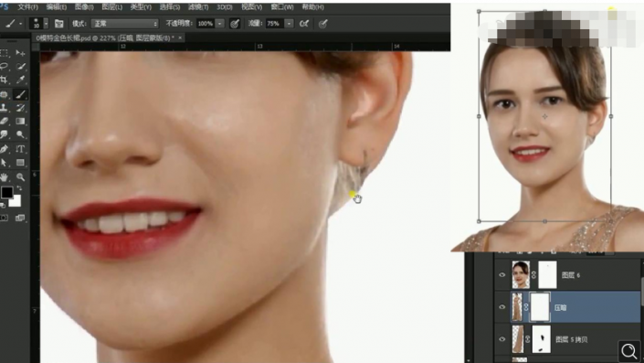Select the Horizontal Type tool
The image size is (644, 363).
tap(20, 149)
